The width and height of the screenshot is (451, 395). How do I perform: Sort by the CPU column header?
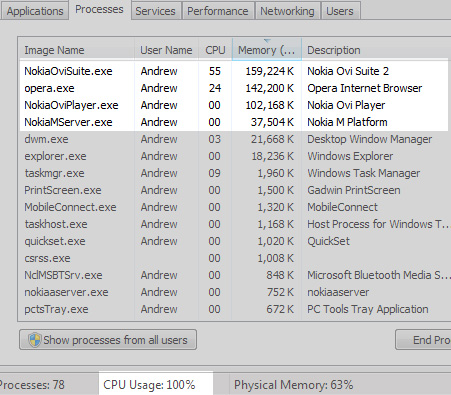click(215, 50)
